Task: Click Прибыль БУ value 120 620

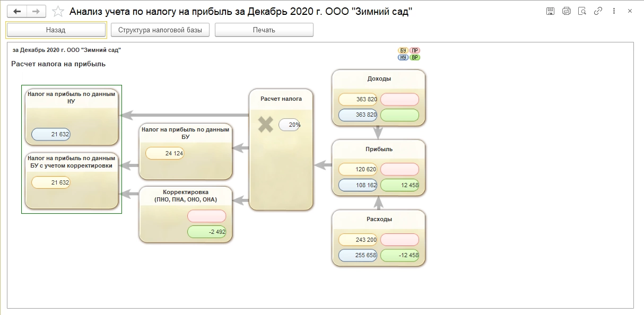Action: pos(358,170)
